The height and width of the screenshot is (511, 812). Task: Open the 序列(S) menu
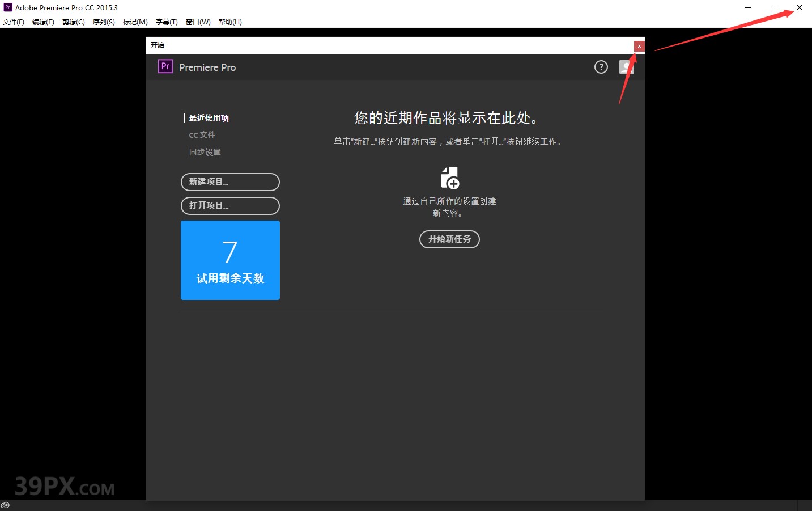(104, 22)
